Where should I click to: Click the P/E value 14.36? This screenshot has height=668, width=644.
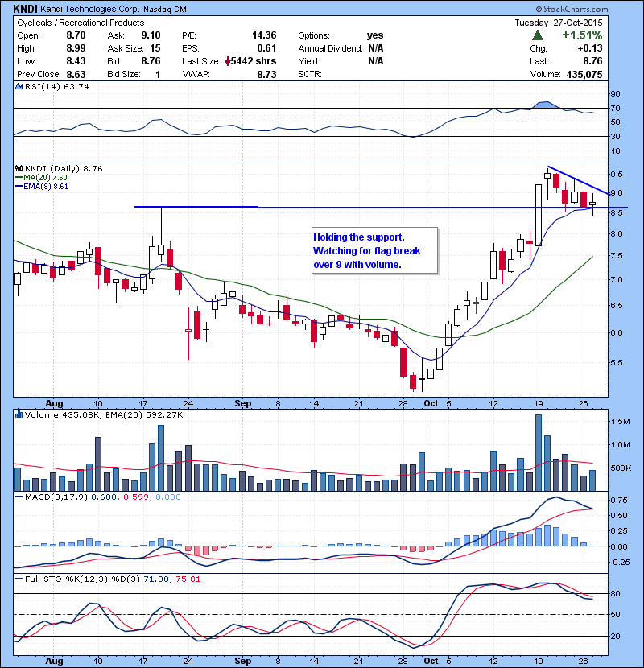pos(264,35)
